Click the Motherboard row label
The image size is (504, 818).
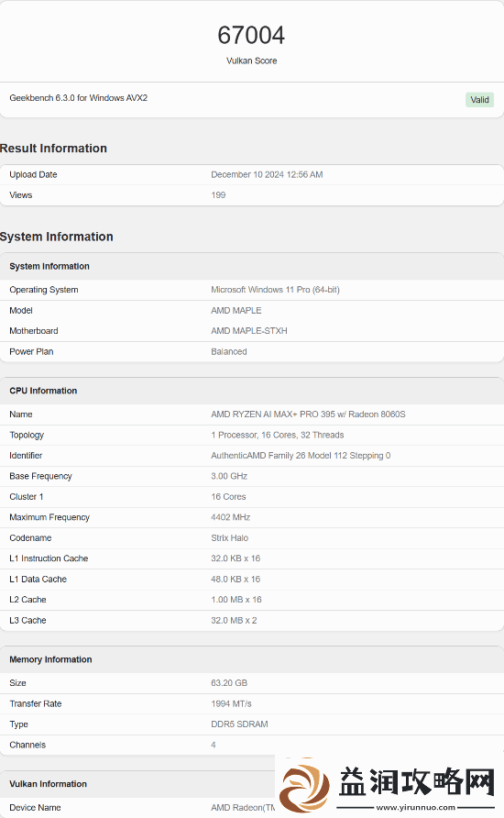click(x=34, y=331)
